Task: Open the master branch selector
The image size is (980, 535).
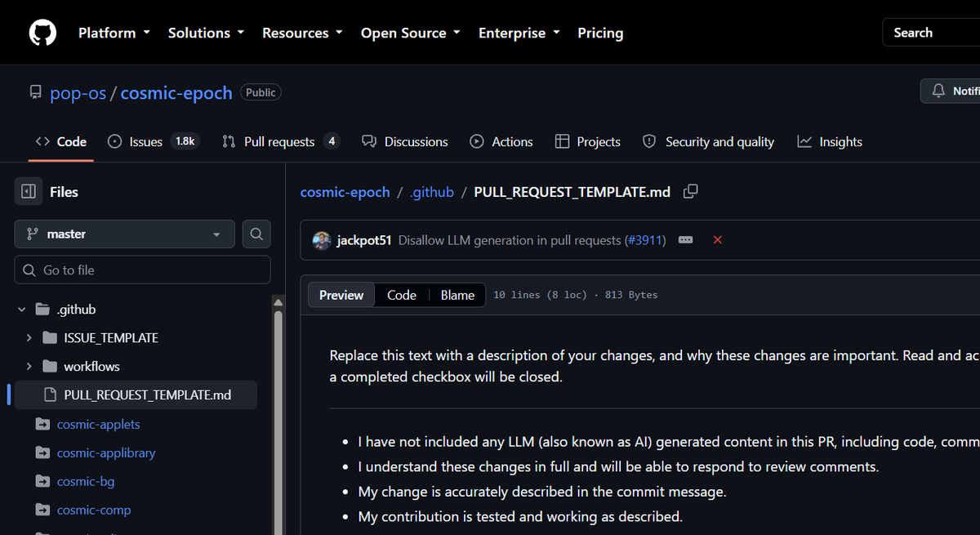Action: coord(124,234)
